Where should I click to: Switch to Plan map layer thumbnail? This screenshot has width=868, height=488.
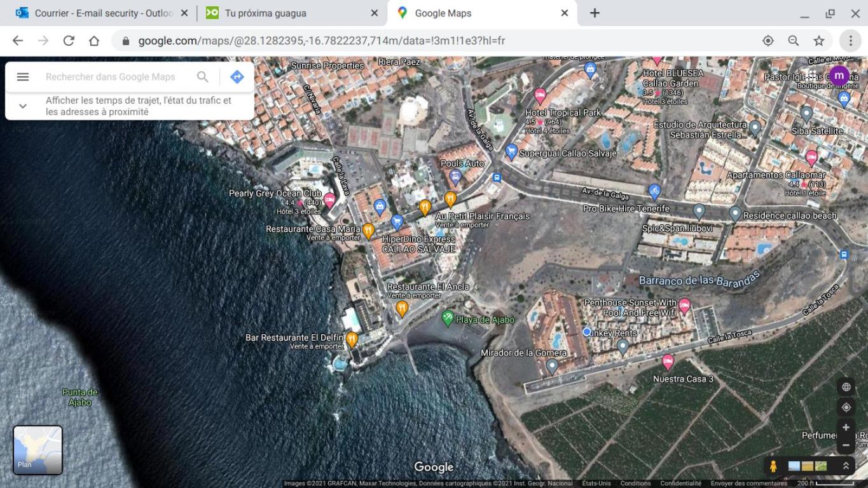(x=38, y=450)
